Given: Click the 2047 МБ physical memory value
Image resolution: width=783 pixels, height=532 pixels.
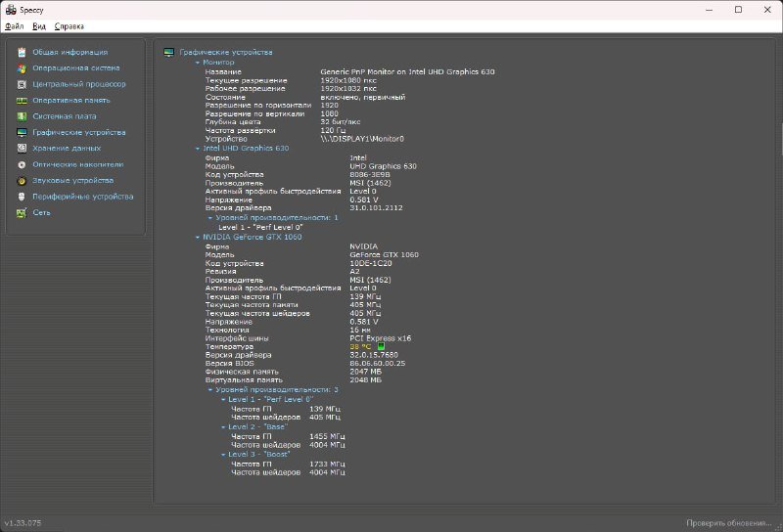Looking at the screenshot, I should click(365, 372).
